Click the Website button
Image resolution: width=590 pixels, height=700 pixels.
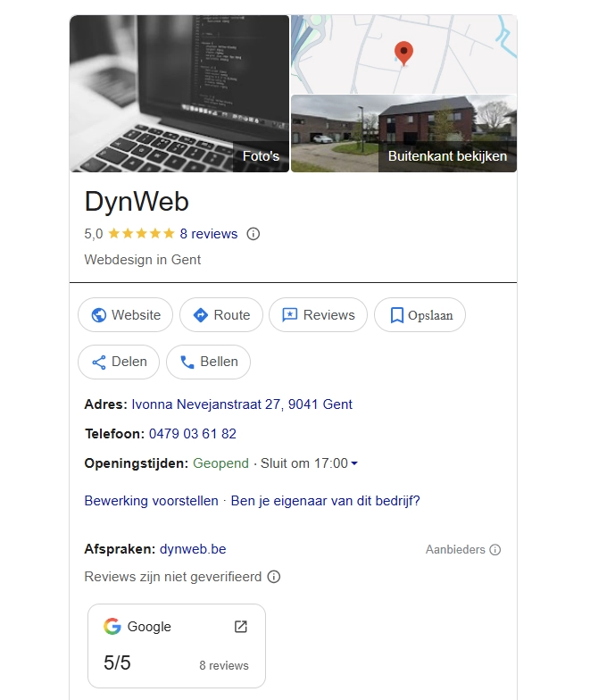125,314
